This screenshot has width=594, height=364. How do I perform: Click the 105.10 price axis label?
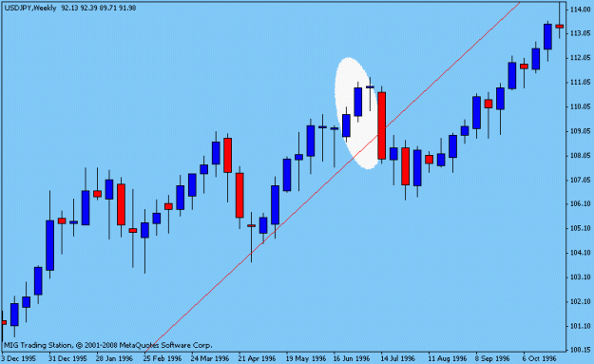coord(581,228)
